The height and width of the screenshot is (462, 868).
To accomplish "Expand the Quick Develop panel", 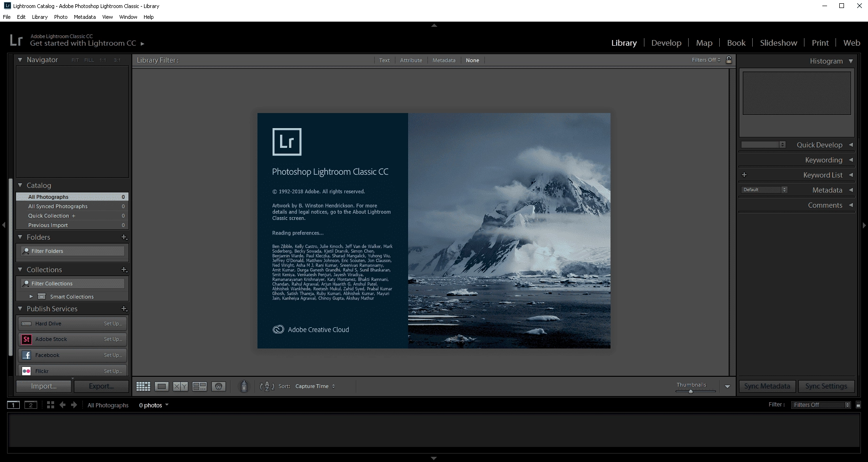I will click(x=851, y=145).
